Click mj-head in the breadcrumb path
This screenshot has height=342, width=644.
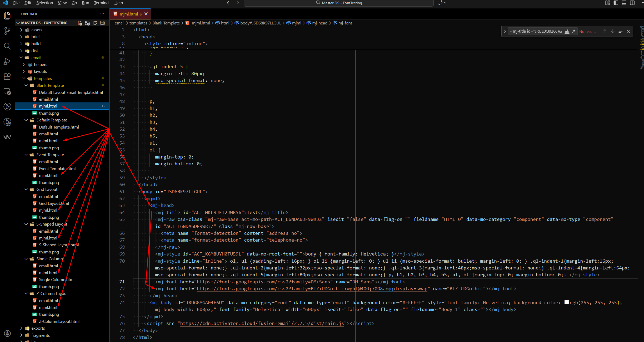pos(319,23)
